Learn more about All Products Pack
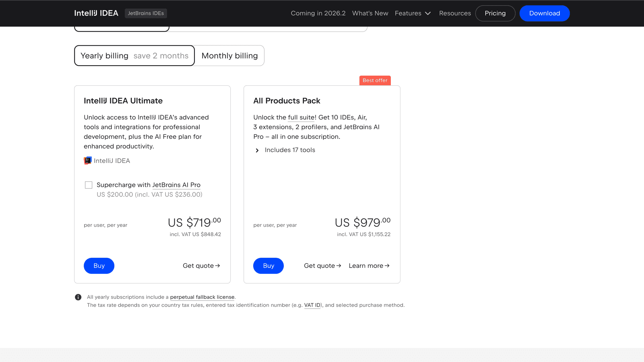This screenshot has height=362, width=644. [x=369, y=266]
